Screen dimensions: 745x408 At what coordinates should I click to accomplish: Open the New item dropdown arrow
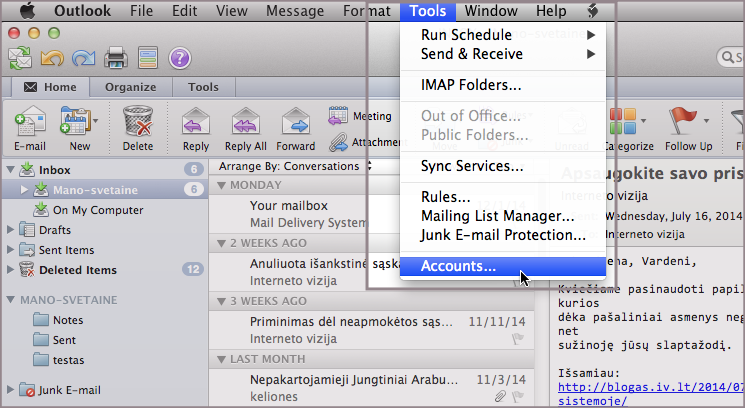click(x=97, y=121)
